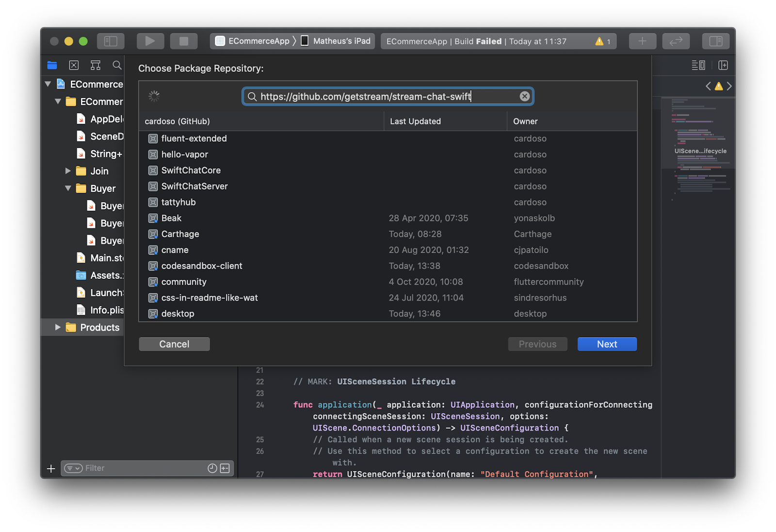Open the inspectors pane toggle icon
This screenshot has height=532, width=776.
click(715, 41)
